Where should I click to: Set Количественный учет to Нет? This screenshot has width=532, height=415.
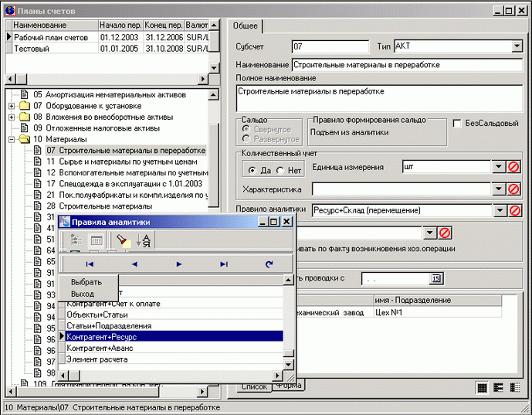tap(280, 170)
